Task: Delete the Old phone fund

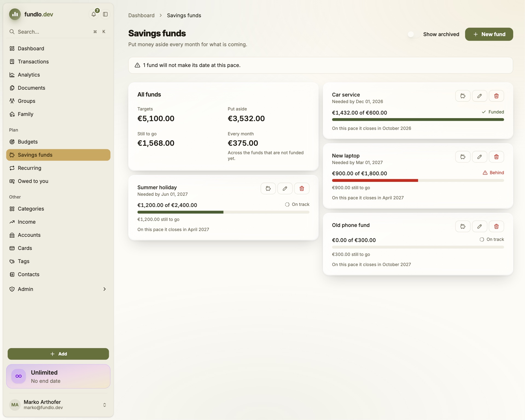Action: (x=496, y=226)
